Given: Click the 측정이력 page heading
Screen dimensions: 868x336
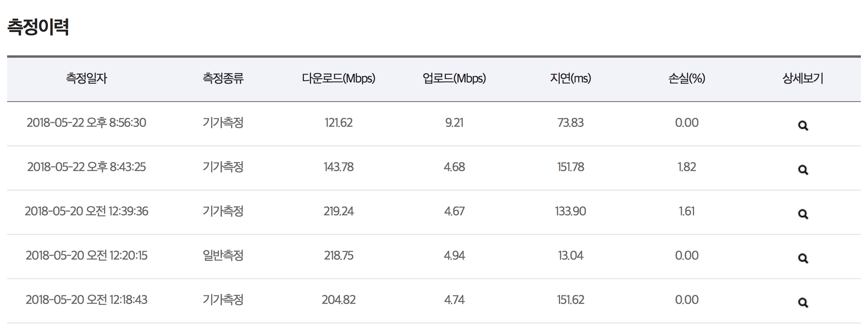Looking at the screenshot, I should 38,27.
